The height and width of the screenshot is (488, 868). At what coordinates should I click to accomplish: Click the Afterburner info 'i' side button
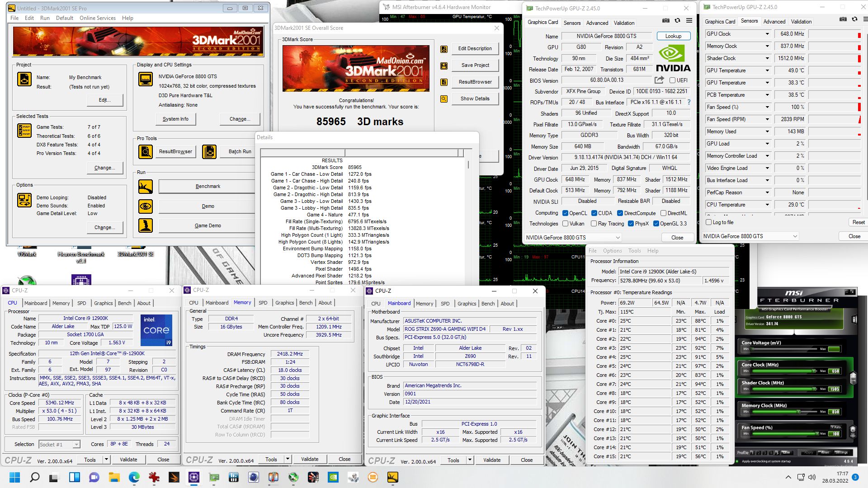click(x=854, y=320)
